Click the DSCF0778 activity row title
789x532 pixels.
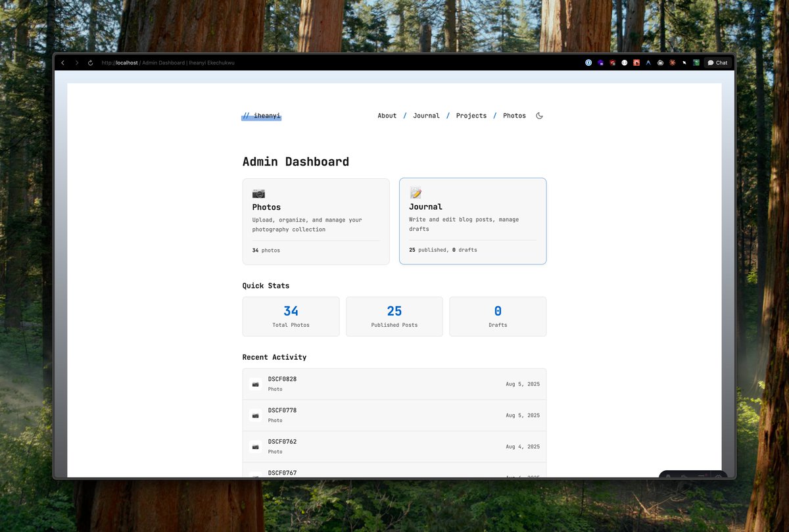point(282,410)
